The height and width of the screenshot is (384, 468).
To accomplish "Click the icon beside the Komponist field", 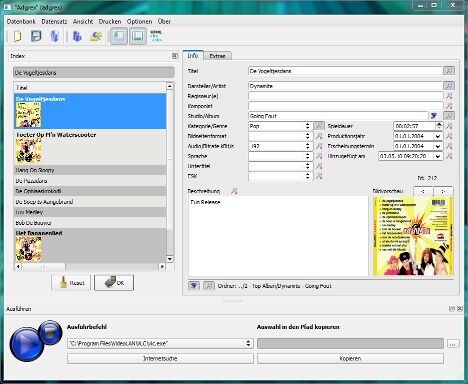I will (449, 106).
